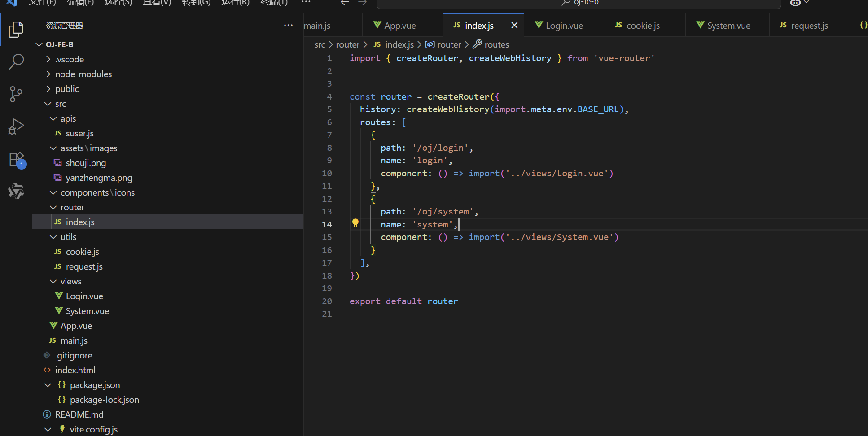Collapse the utils folder
868x436 pixels.
(53, 237)
